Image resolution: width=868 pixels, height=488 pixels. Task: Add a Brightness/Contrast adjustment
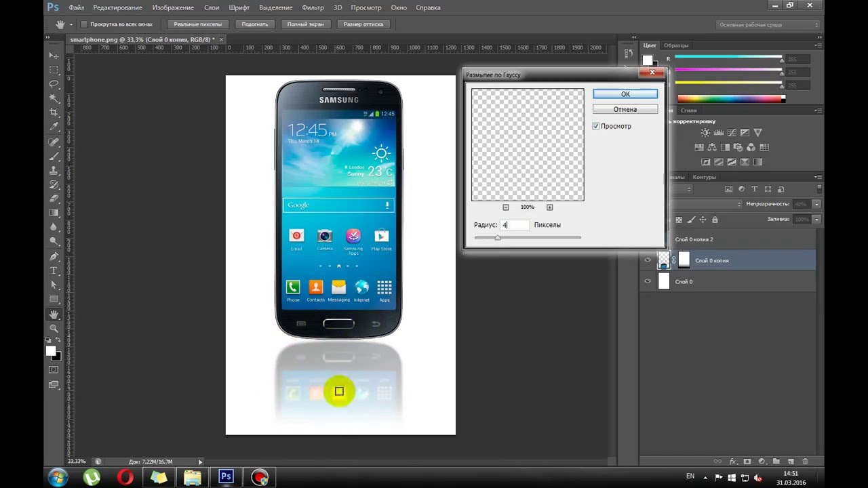tap(706, 133)
